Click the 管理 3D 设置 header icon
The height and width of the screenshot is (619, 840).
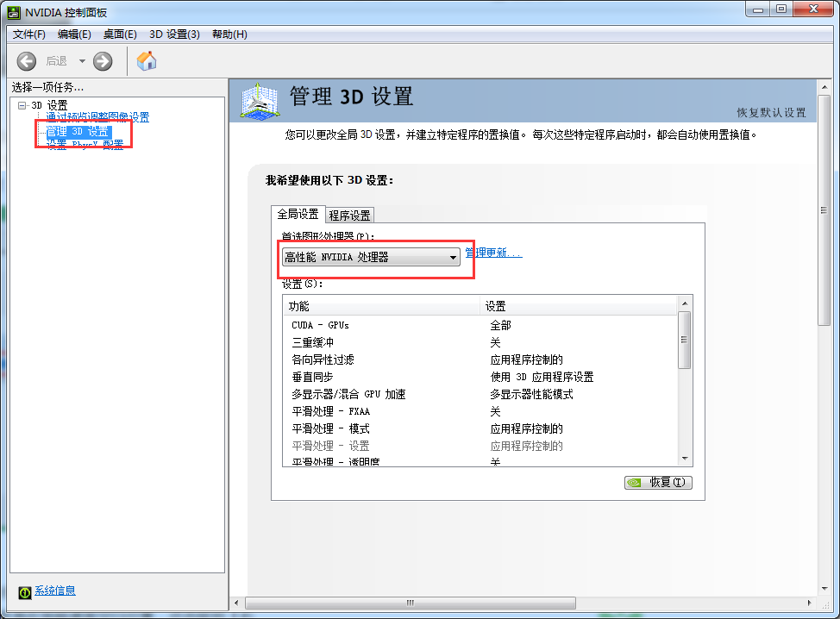[x=260, y=100]
